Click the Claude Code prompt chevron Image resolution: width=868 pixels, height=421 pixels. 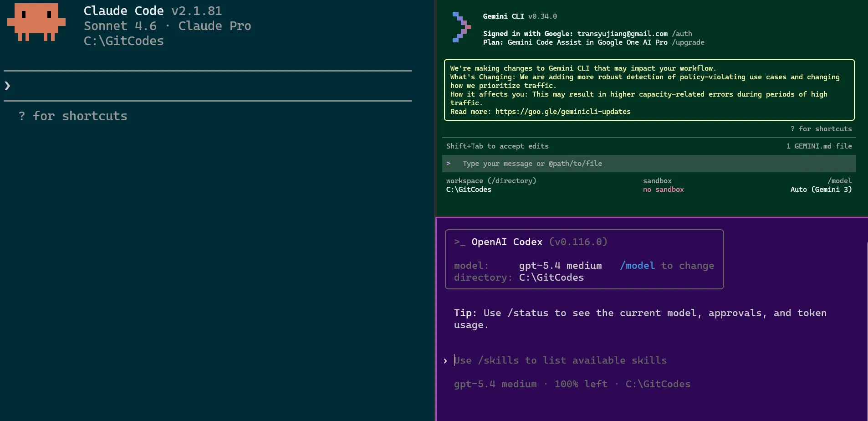pyautogui.click(x=7, y=86)
